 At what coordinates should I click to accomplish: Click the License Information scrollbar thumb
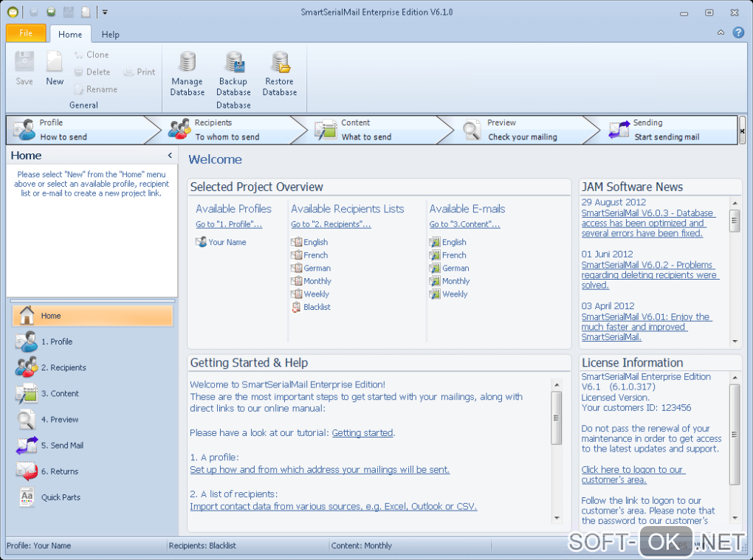click(735, 435)
